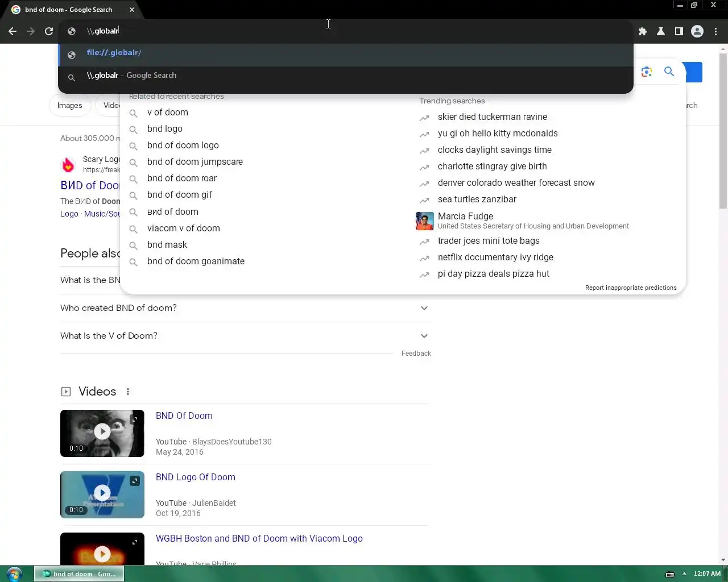Screen dimensions: 728x582
Task: Choose the 'bnd of doom logo' suggestion
Action: (183, 145)
